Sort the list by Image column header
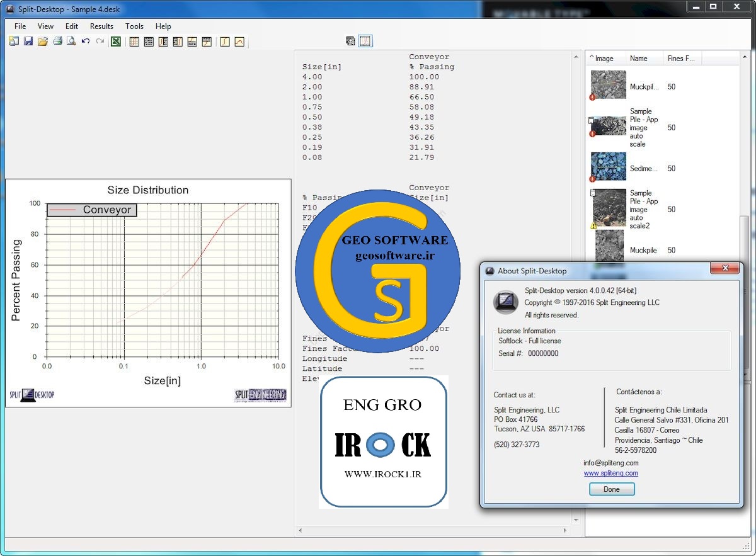The height and width of the screenshot is (556, 756). coord(605,59)
